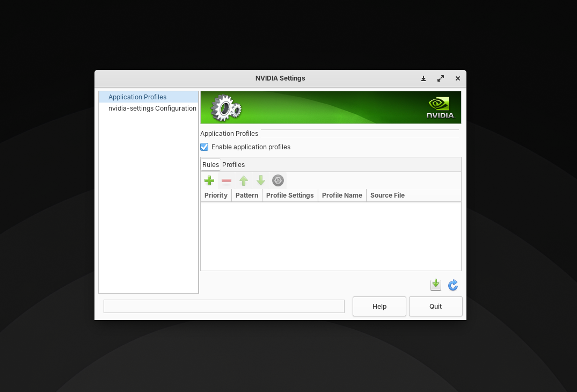Save changes with green download icon
The image size is (577, 392).
pos(436,285)
